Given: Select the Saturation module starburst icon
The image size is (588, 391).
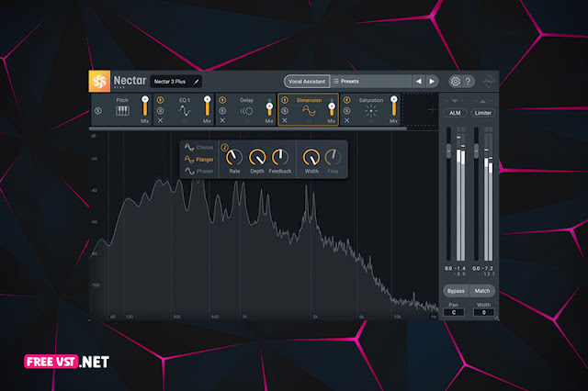Looking at the screenshot, I should 371,111.
